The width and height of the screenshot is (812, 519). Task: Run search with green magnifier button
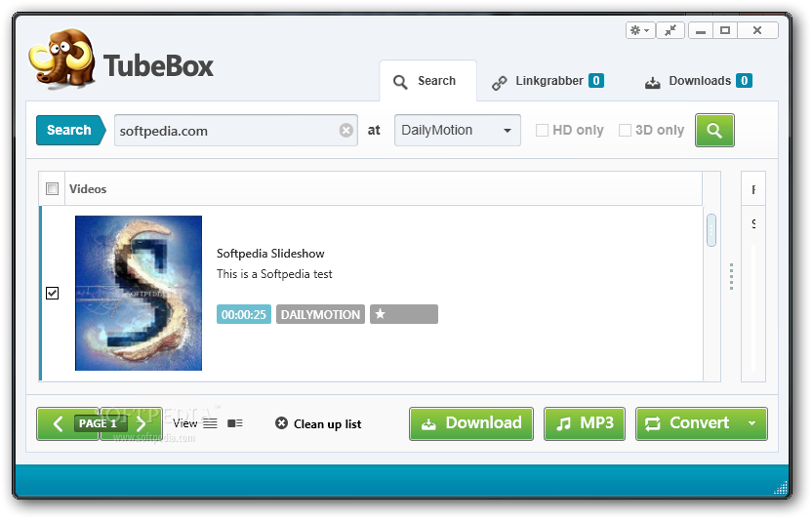tap(714, 131)
